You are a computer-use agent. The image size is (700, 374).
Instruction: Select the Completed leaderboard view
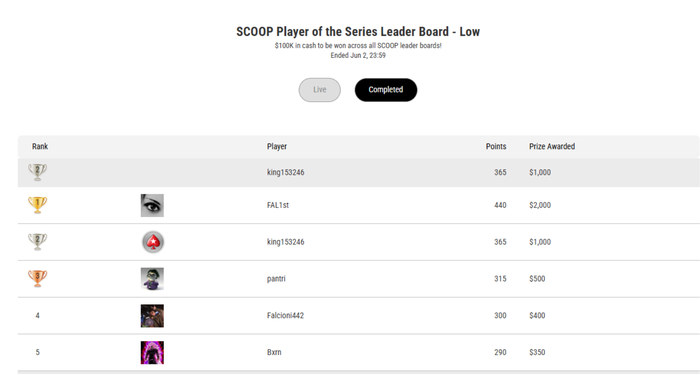(x=386, y=90)
